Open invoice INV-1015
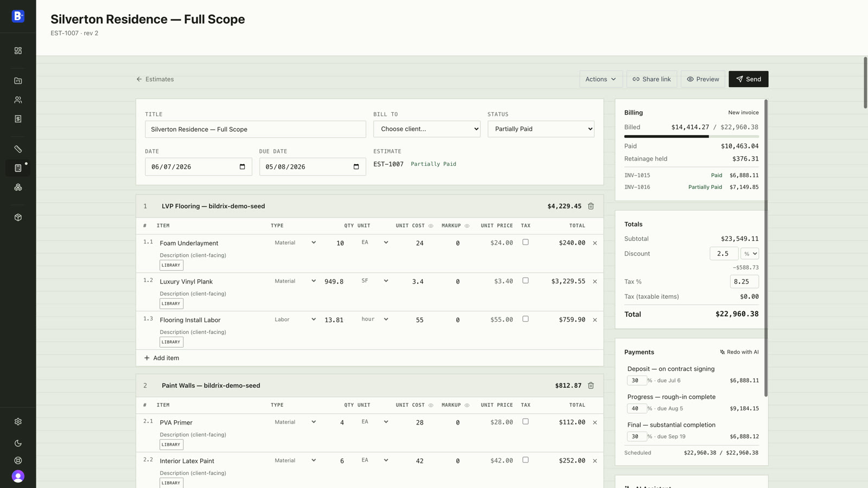The width and height of the screenshot is (868, 488). 692,176
